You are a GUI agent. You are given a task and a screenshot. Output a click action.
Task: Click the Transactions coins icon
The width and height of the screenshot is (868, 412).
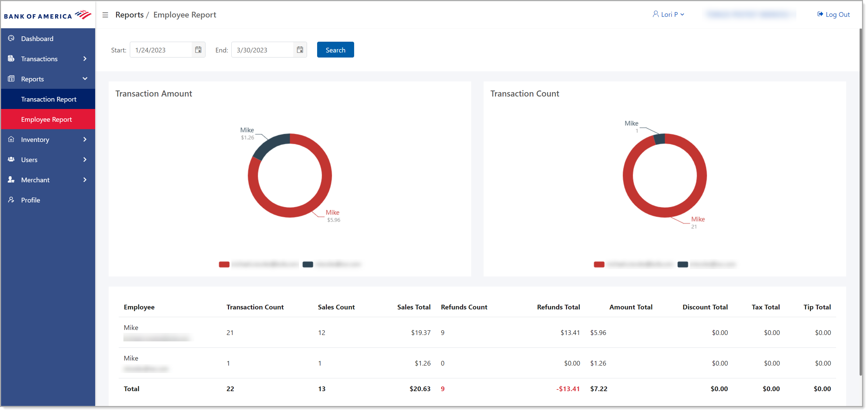[x=11, y=59]
